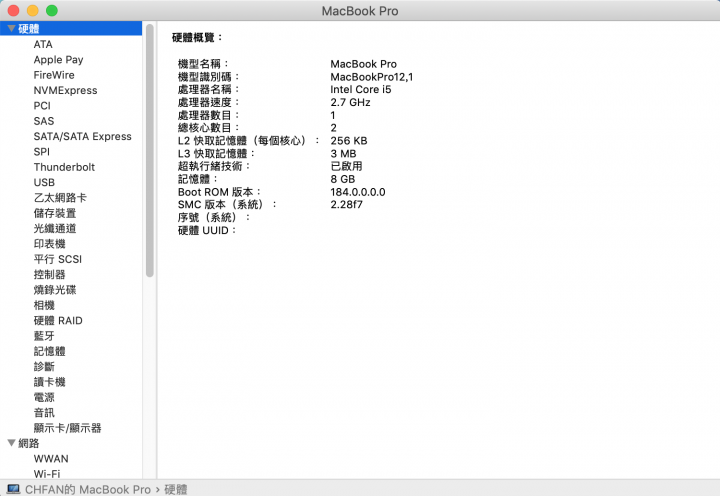The image size is (720, 496).
Task: Maximize the window with green button
Action: pyautogui.click(x=52, y=11)
